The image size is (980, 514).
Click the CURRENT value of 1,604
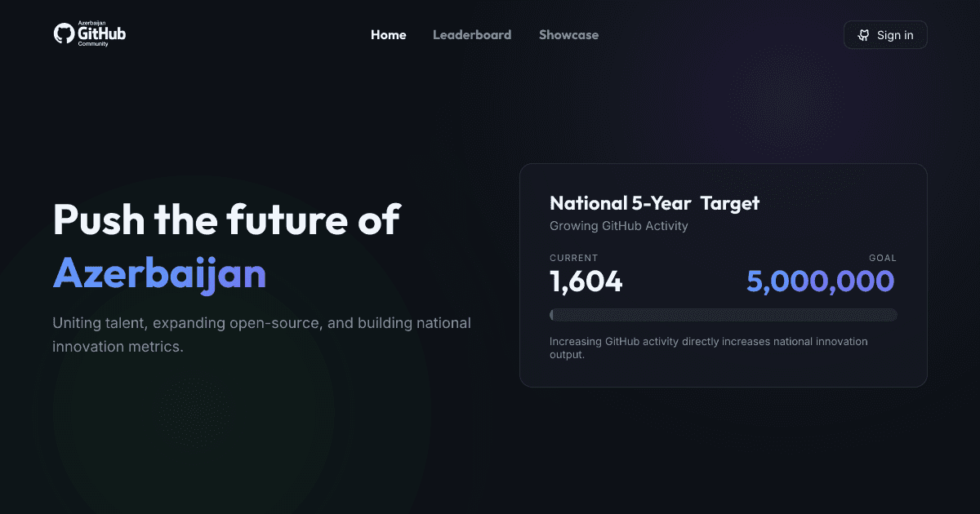[585, 281]
